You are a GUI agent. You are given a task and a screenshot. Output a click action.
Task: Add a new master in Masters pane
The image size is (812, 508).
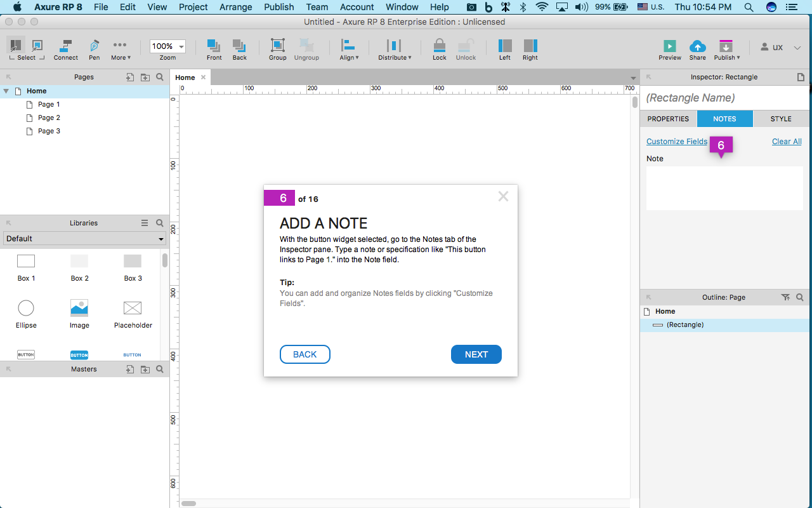point(130,369)
